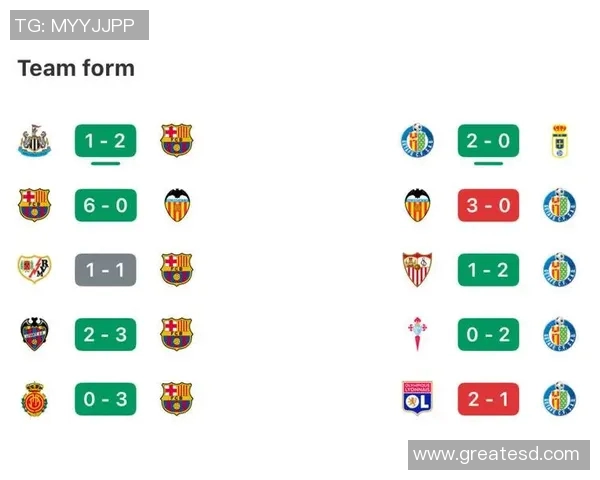Select the Rayo Vallecano team crest
Screen dimensions: 600x480
pos(34,270)
